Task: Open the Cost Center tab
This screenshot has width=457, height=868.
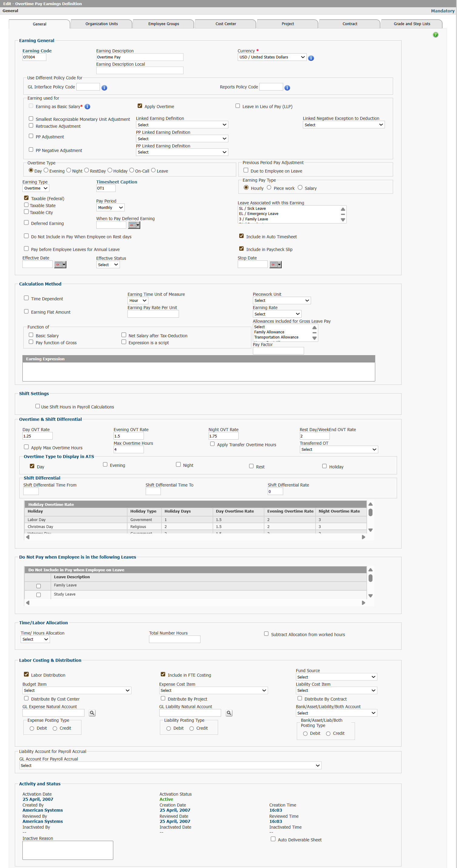Action: tap(225, 24)
